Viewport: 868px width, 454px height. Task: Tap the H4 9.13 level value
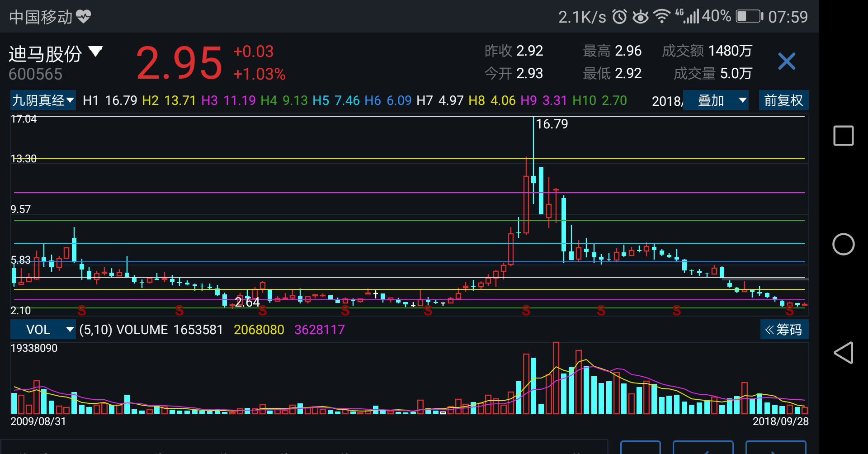click(x=284, y=100)
